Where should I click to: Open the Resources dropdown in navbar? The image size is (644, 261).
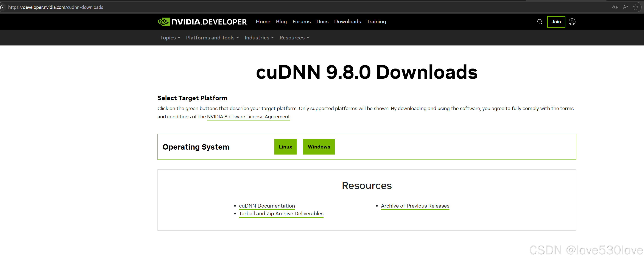point(294,38)
